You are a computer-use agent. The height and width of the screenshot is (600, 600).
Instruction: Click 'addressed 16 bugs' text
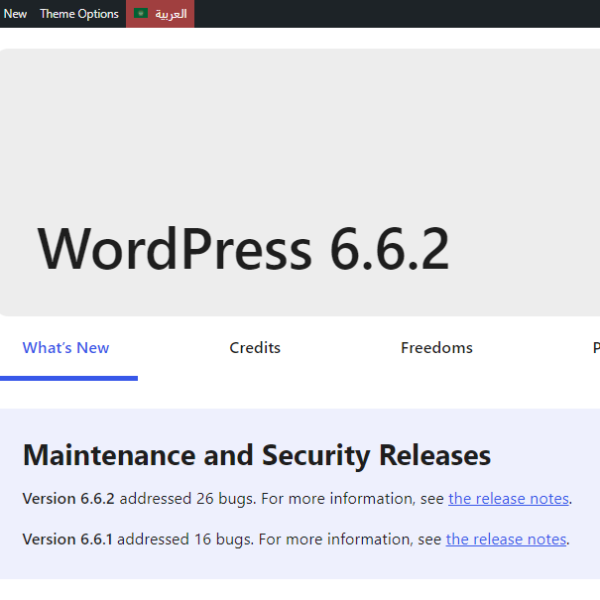(185, 540)
